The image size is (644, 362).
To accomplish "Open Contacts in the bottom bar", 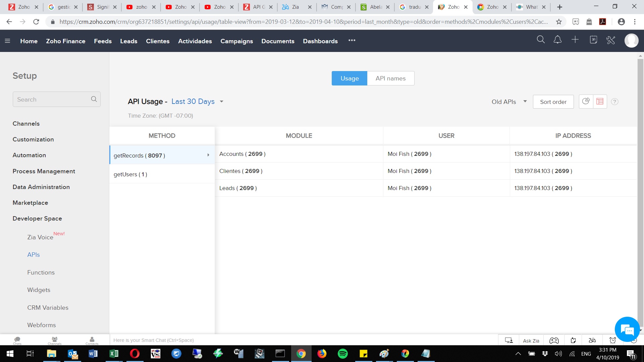I will coord(92,341).
